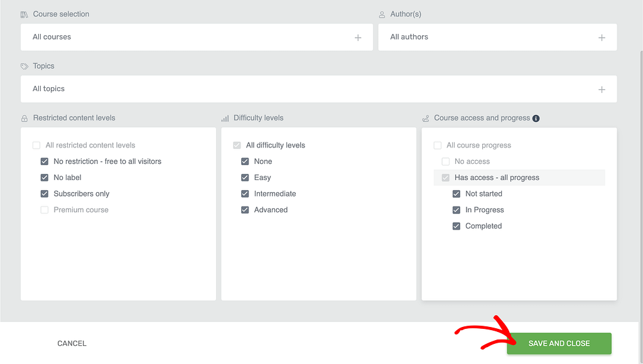
Task: Open the All courses selection dropdown
Action: [x=197, y=37]
